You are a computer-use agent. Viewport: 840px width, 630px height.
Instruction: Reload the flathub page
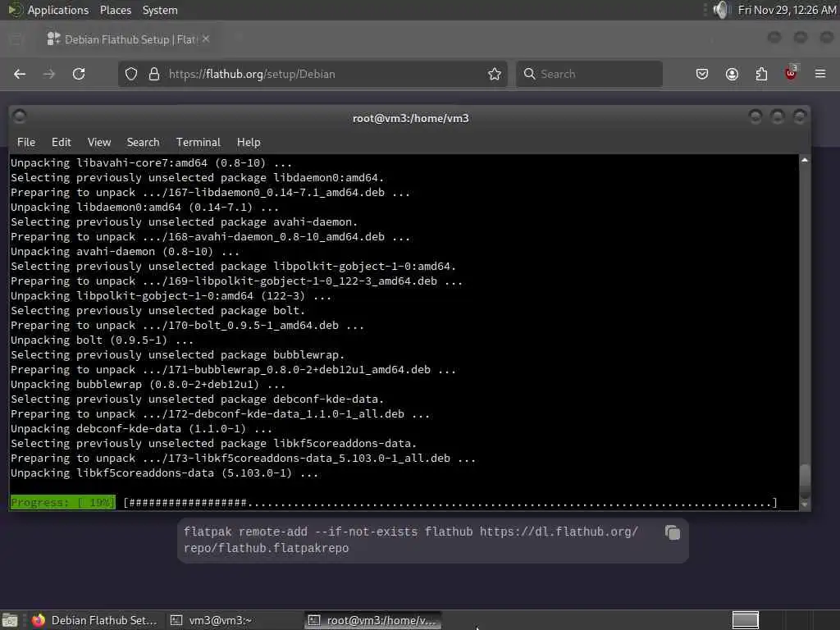click(79, 74)
